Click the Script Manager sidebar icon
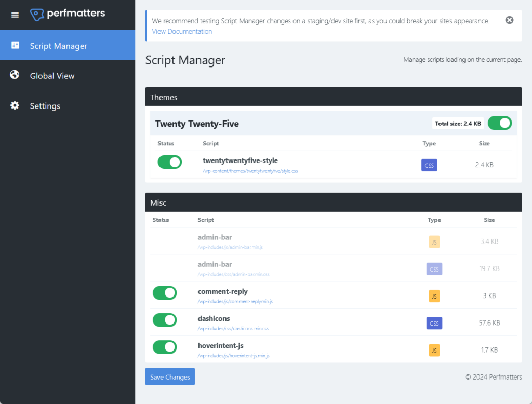 tap(15, 45)
